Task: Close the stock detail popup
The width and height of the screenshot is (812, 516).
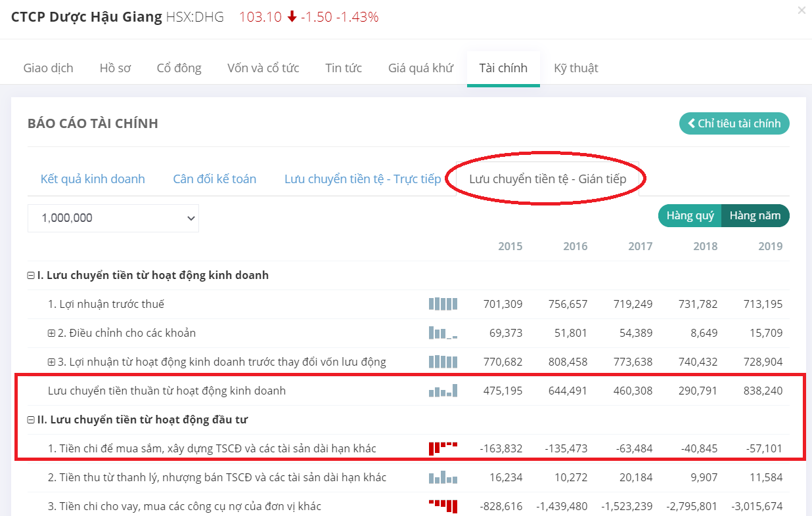Action: 801,11
